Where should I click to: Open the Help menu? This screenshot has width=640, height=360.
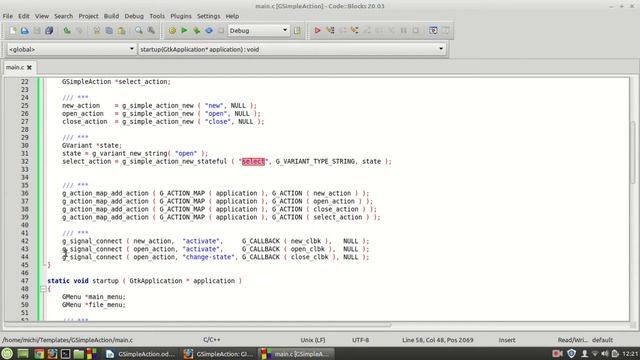(232, 16)
